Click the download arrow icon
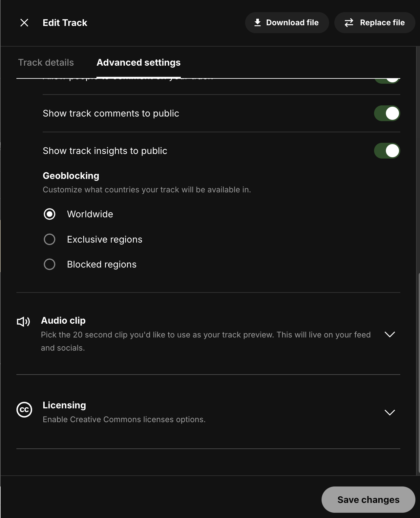Image resolution: width=420 pixels, height=518 pixels. tap(257, 22)
